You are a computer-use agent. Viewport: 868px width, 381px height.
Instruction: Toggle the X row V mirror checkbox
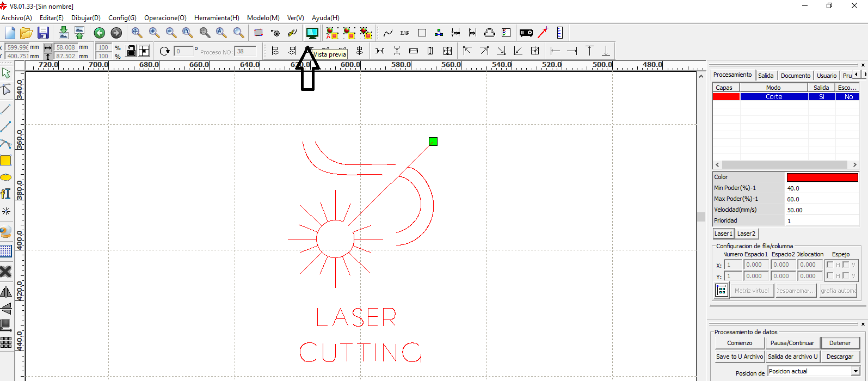click(x=846, y=265)
